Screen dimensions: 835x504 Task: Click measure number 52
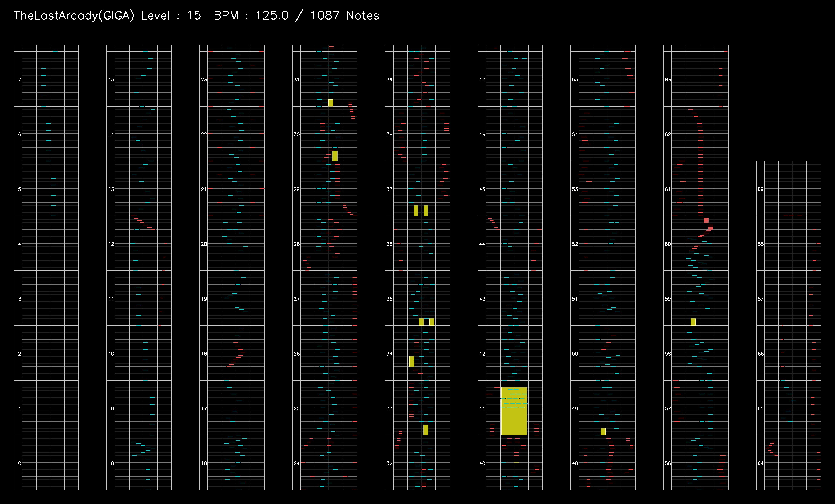pos(575,244)
